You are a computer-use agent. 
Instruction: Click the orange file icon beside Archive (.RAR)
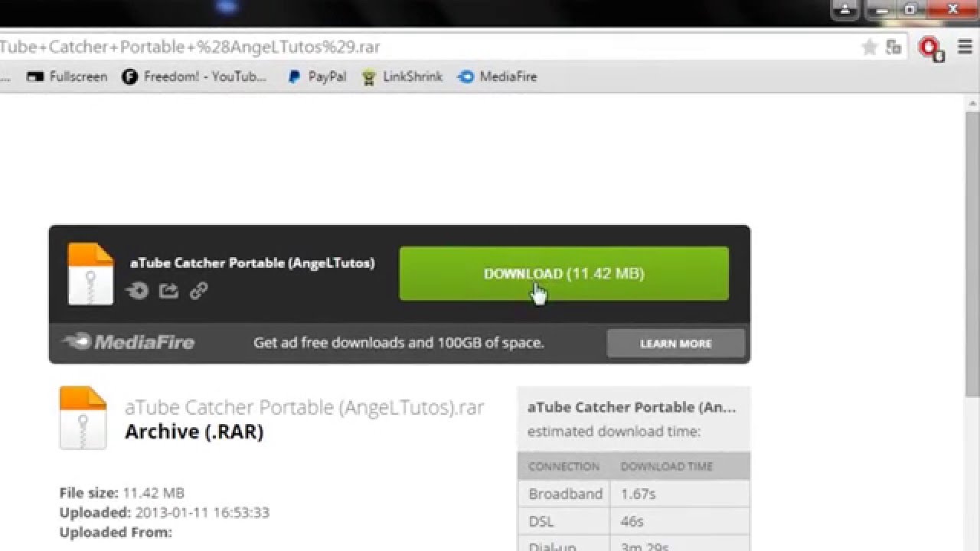[83, 418]
